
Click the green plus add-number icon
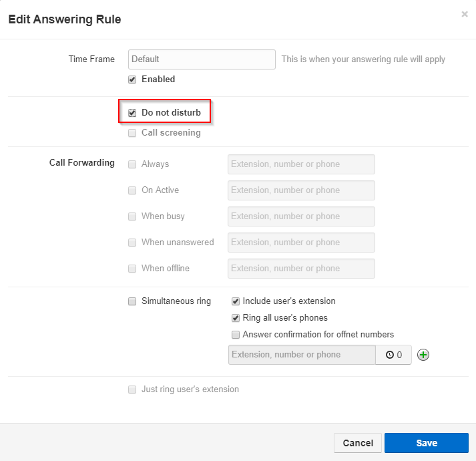[423, 355]
